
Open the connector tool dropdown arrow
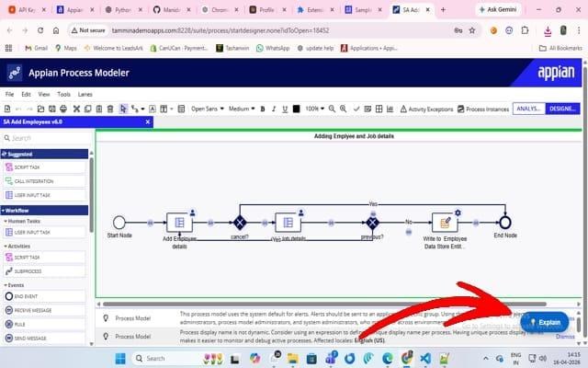143,109
